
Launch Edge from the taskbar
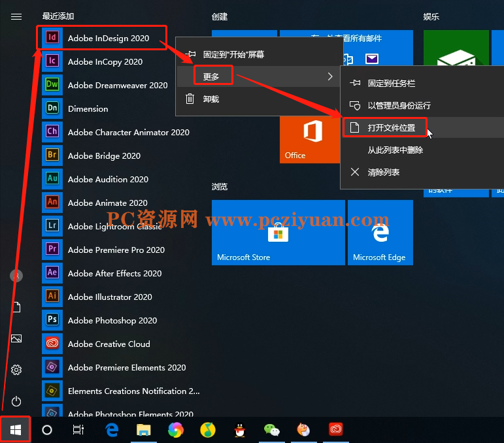point(112,430)
